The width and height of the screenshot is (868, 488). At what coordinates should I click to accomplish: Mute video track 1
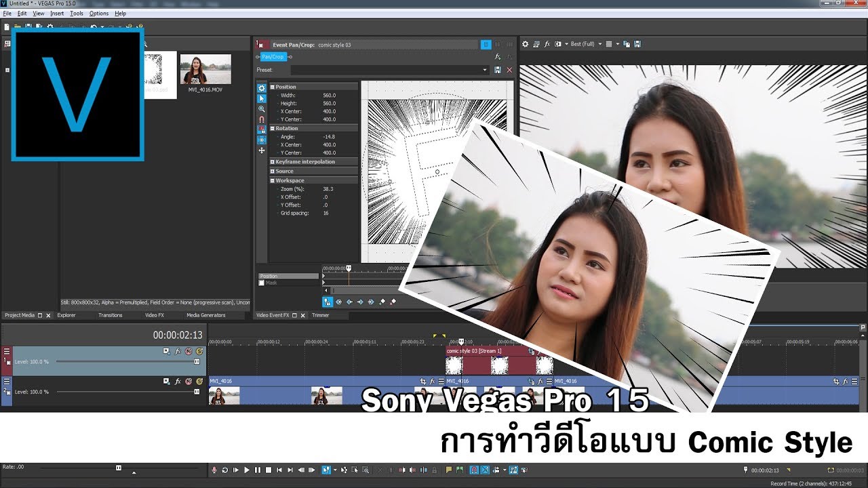pyautogui.click(x=189, y=351)
